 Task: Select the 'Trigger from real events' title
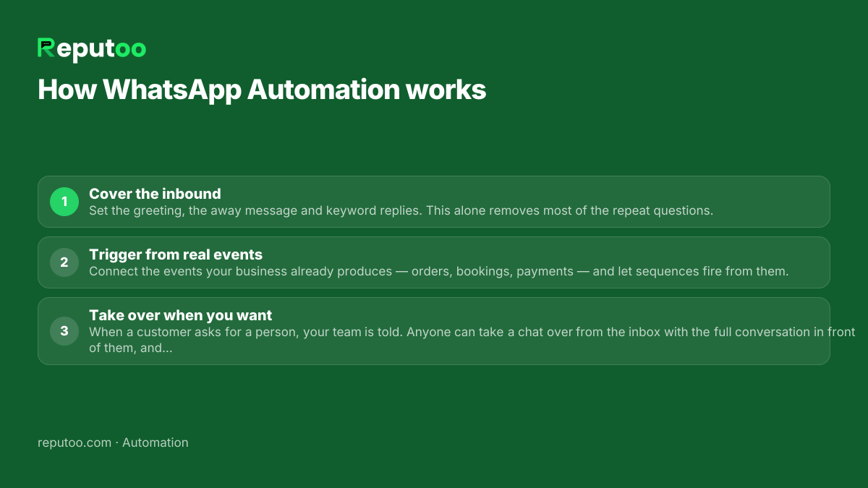pos(176,254)
